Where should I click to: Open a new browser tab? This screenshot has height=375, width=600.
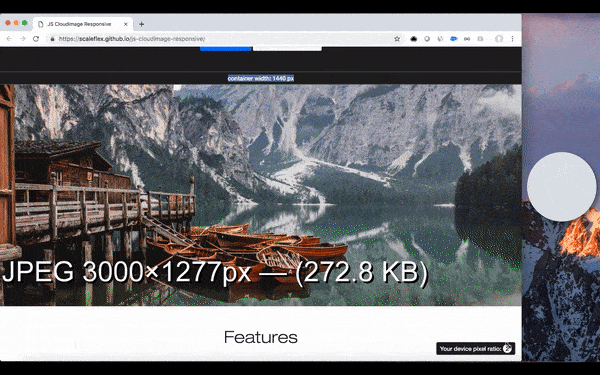tap(142, 24)
